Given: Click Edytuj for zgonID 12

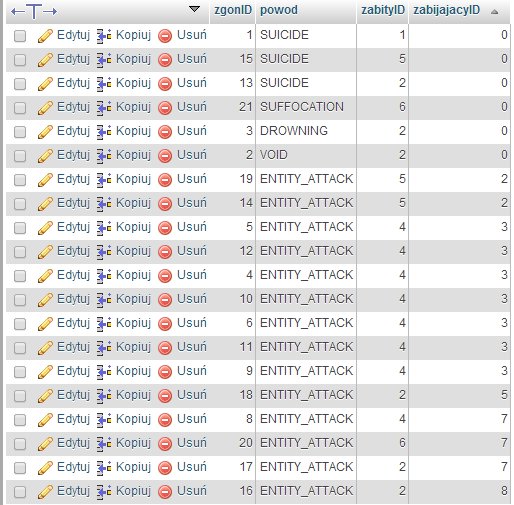Looking at the screenshot, I should pos(73,251).
